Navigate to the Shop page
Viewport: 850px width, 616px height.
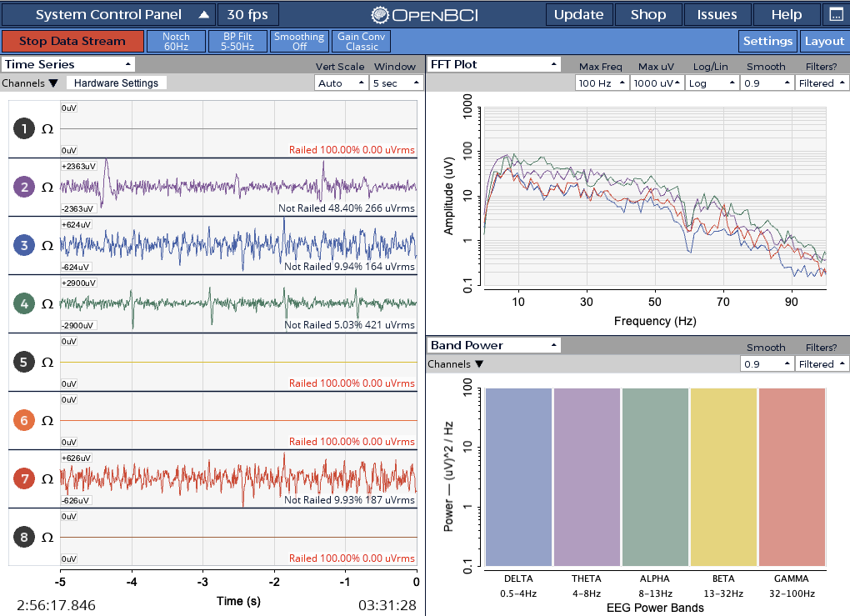[x=648, y=14]
